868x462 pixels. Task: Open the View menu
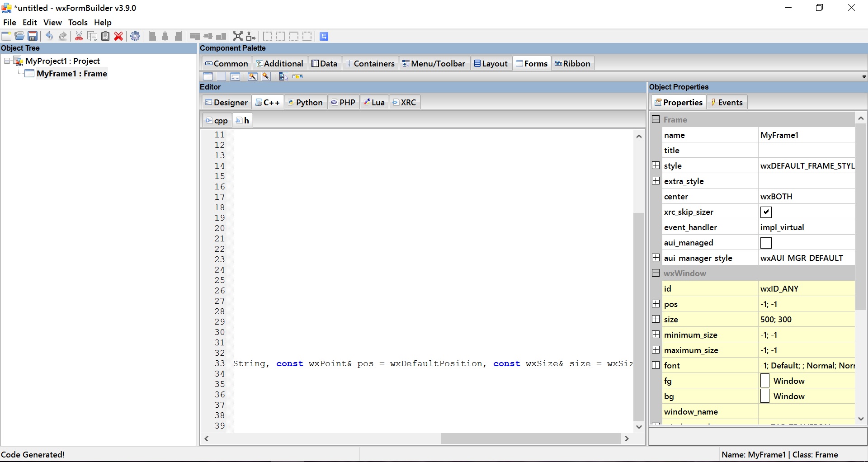[x=52, y=22]
